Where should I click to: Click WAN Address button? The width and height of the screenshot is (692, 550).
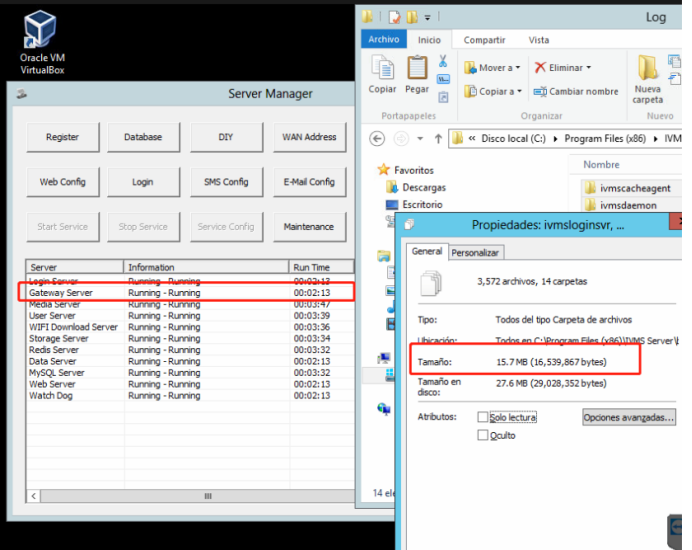(309, 137)
